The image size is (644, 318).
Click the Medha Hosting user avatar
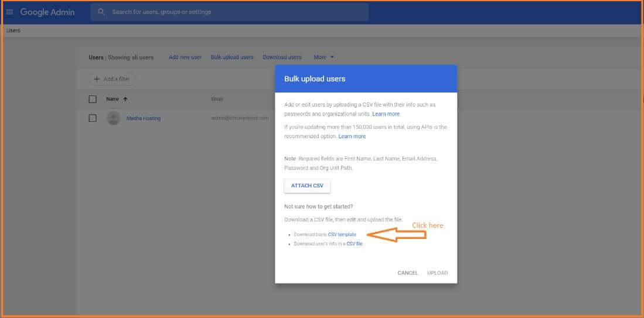click(x=113, y=118)
